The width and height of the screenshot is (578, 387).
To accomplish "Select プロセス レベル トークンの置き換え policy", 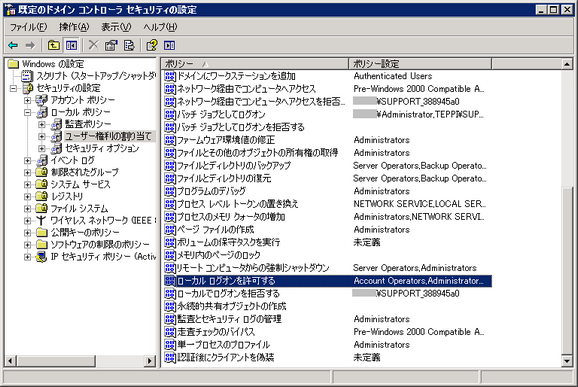I will (x=238, y=204).
